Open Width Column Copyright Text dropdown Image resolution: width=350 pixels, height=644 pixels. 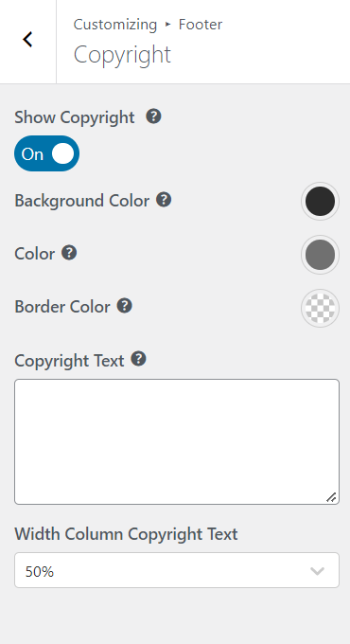[177, 570]
